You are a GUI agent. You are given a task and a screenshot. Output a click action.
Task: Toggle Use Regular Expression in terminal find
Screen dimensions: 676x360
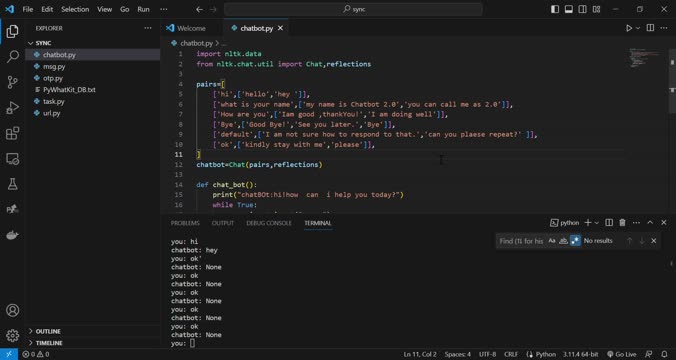[x=575, y=241]
